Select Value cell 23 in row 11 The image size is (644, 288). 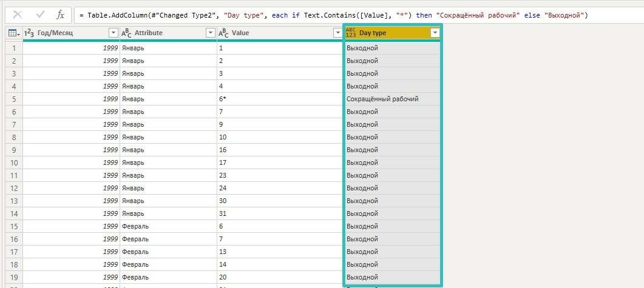(280, 175)
